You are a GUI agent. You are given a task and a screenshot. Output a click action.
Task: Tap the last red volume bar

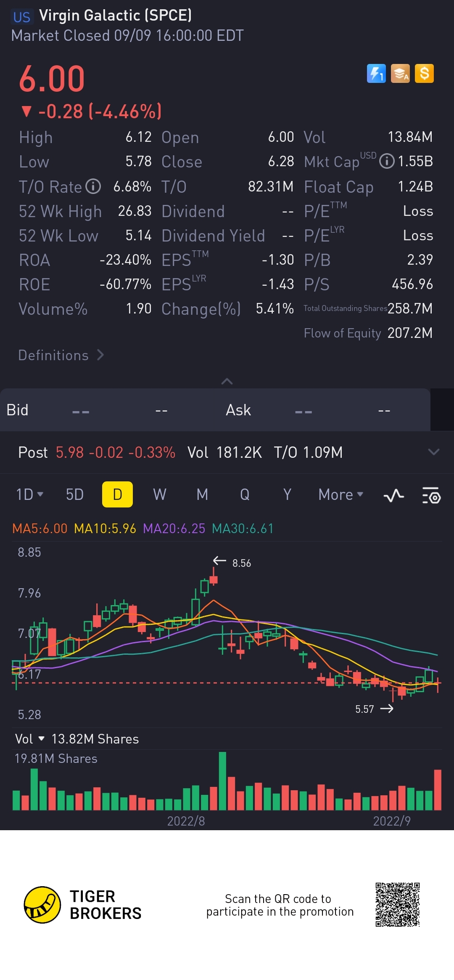438,790
